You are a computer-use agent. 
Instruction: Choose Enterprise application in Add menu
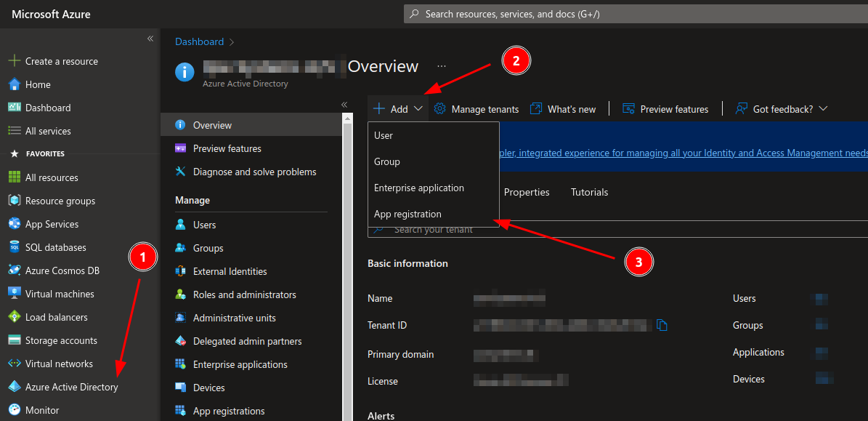pos(434,188)
